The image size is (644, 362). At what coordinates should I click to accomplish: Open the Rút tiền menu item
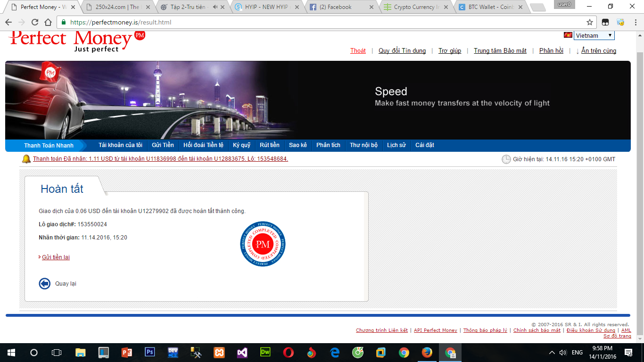click(x=270, y=145)
